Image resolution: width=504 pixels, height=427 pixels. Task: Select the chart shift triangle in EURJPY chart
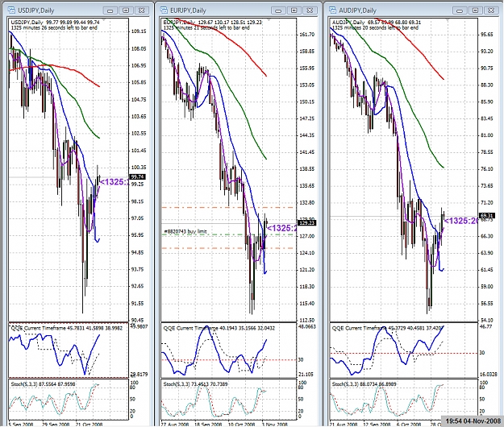[x=268, y=20]
